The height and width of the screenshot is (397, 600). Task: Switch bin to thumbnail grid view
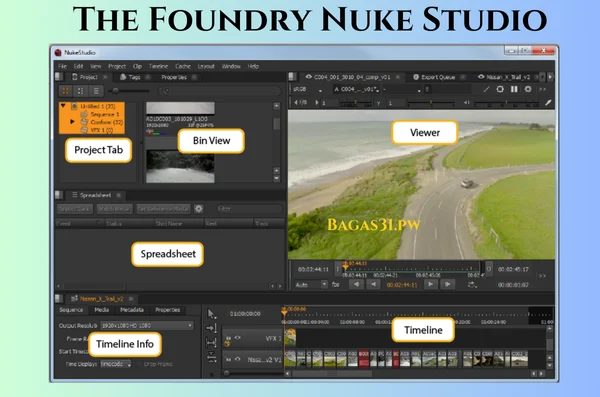pyautogui.click(x=65, y=91)
